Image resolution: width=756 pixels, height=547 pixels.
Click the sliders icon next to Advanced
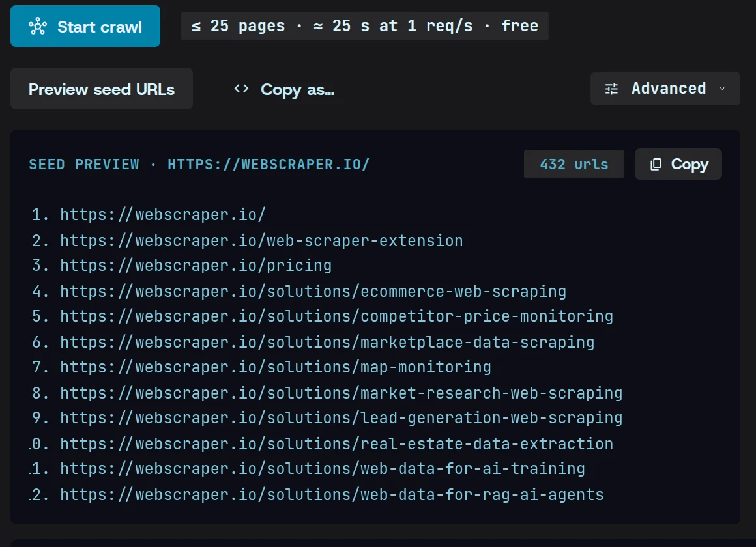(x=611, y=89)
